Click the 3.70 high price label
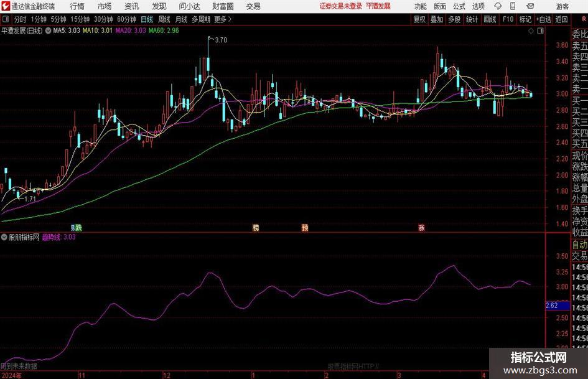The image size is (588, 379). point(222,40)
